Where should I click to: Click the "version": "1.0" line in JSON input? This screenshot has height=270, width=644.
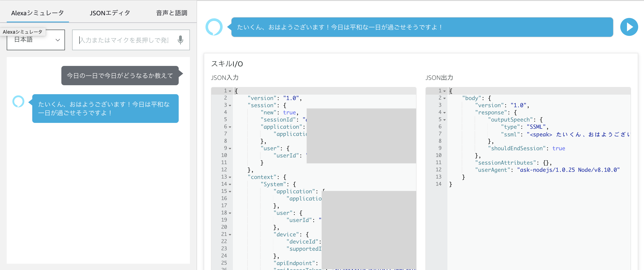pos(275,98)
